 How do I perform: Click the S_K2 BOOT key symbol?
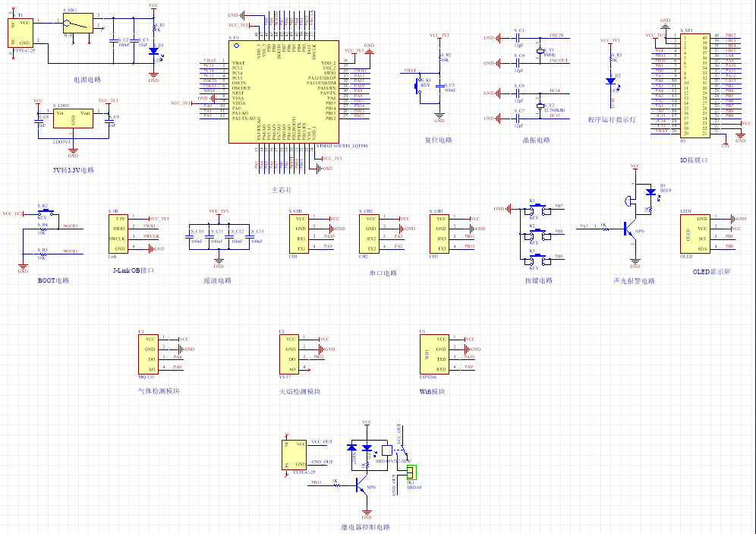pos(46,212)
